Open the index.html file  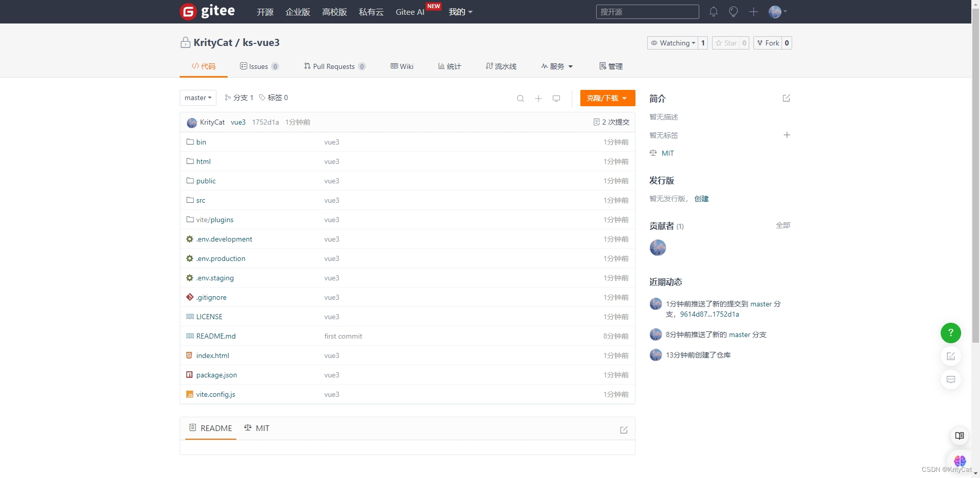click(x=212, y=355)
